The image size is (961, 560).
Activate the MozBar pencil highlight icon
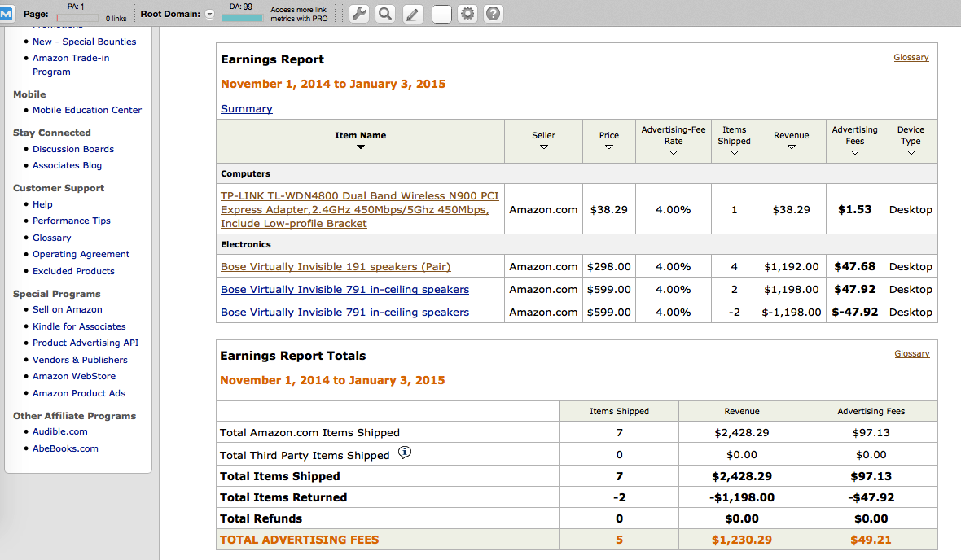413,14
